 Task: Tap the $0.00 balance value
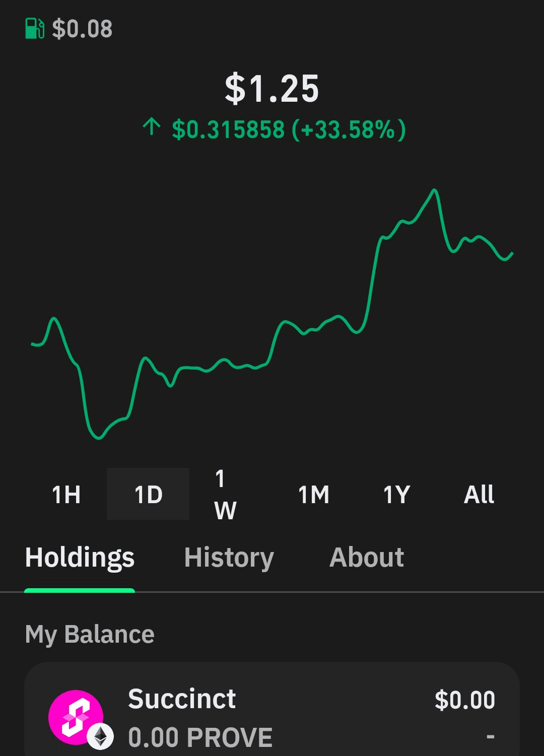coord(465,700)
